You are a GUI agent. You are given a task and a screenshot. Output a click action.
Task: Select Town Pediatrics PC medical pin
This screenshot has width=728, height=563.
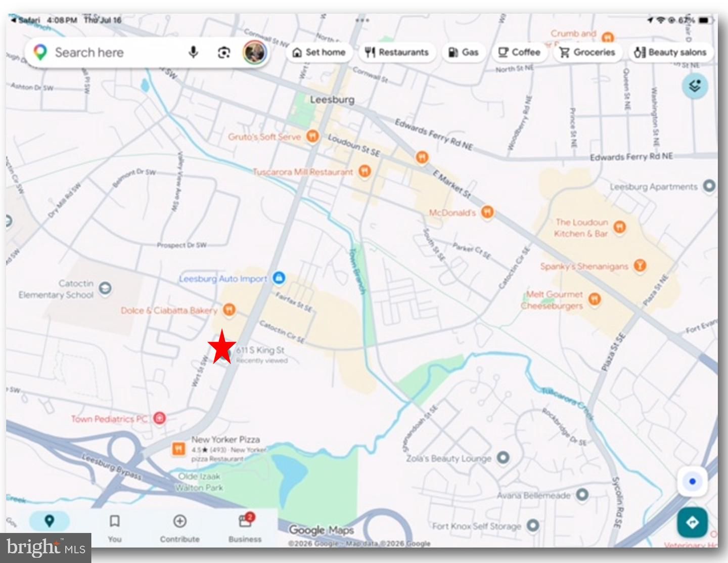point(159,418)
